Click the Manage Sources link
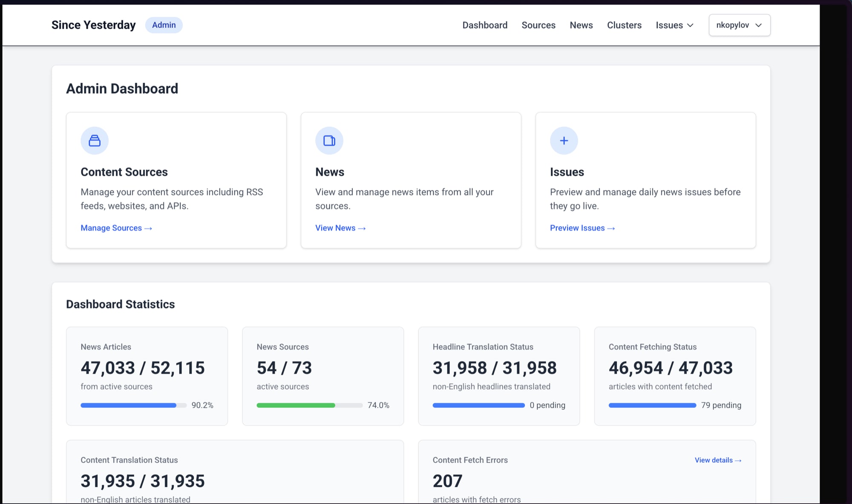 (x=116, y=228)
